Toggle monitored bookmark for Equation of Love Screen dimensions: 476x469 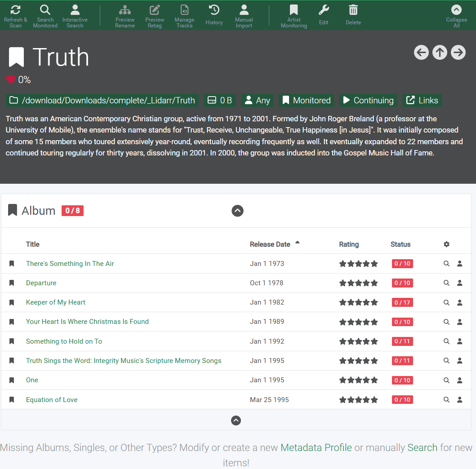pyautogui.click(x=12, y=400)
